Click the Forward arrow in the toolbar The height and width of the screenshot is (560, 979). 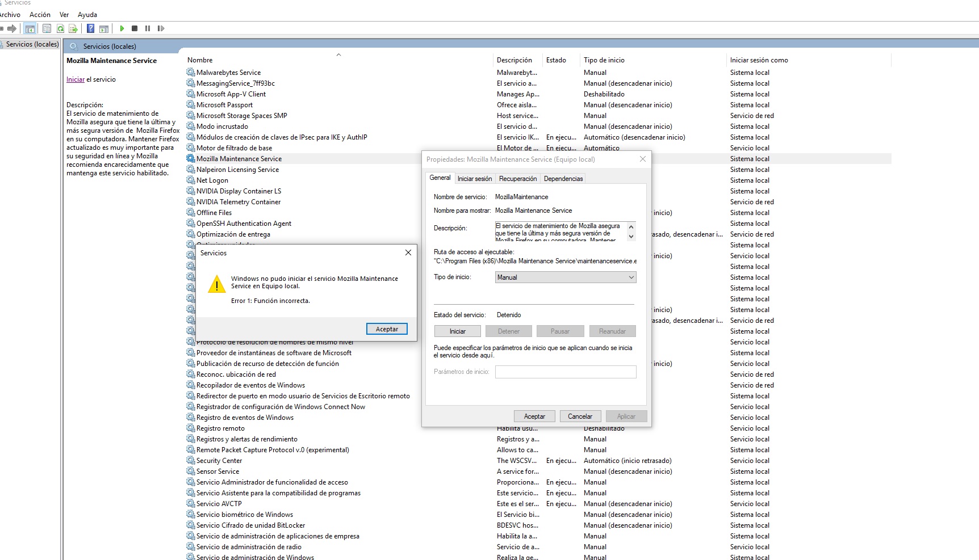(x=12, y=28)
